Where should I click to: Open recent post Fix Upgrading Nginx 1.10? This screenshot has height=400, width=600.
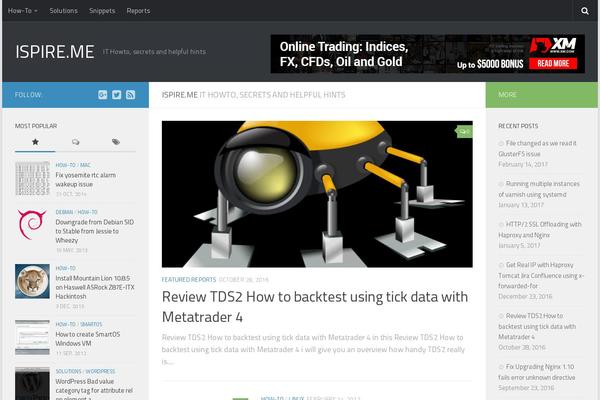pos(537,372)
